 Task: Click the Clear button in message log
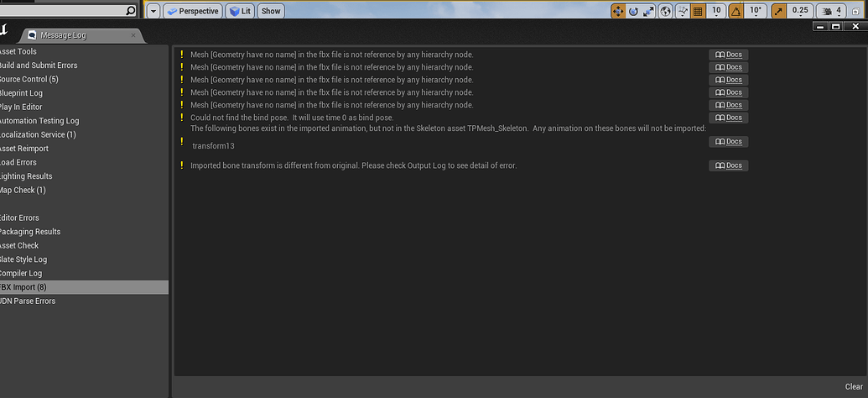[x=854, y=387]
